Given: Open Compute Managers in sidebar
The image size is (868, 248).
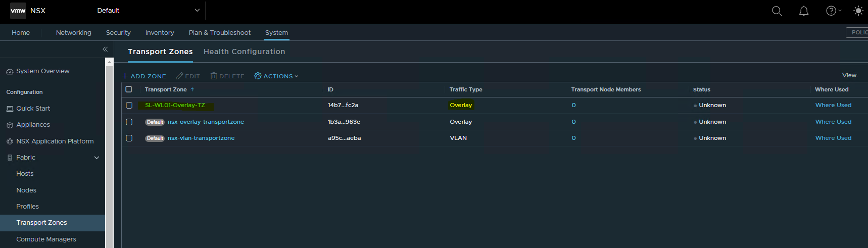Looking at the screenshot, I should [x=46, y=239].
